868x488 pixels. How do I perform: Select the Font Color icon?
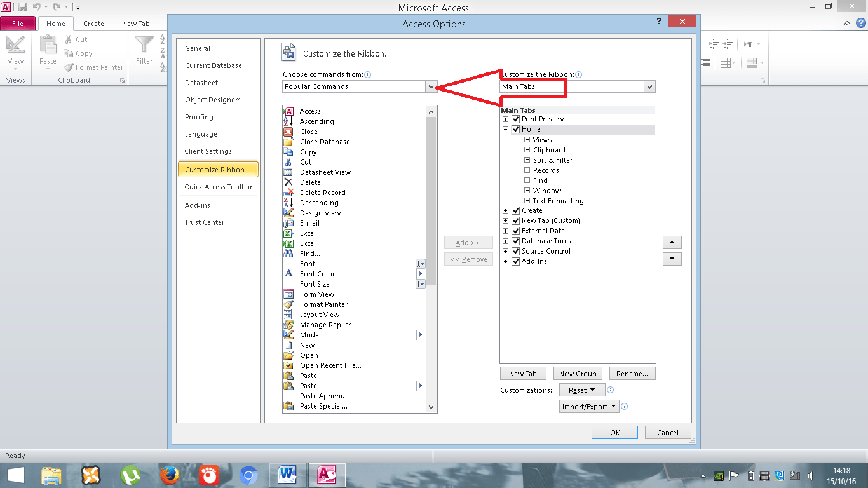point(288,274)
